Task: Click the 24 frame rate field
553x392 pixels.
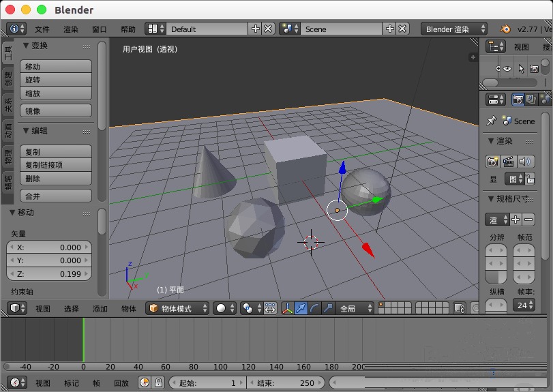Action: pyautogui.click(x=524, y=305)
